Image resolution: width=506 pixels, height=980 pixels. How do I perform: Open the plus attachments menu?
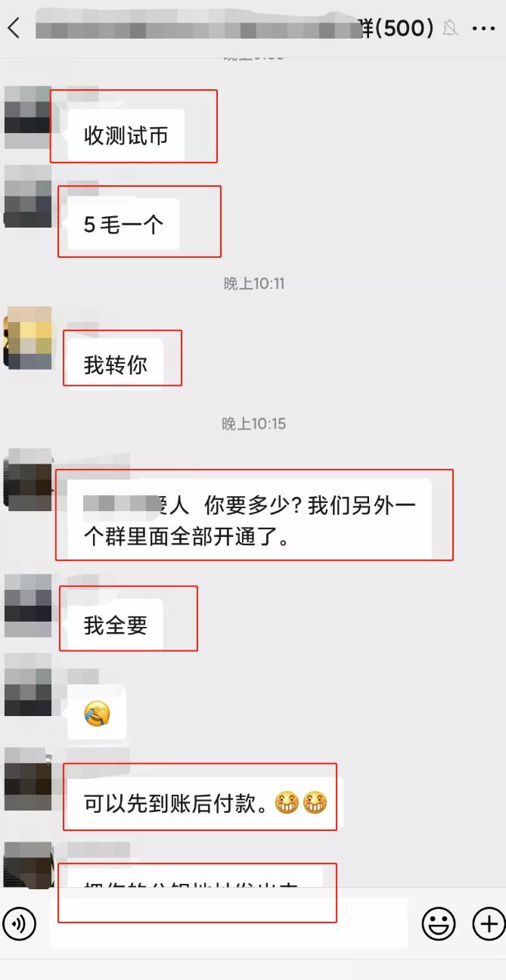tap(488, 923)
